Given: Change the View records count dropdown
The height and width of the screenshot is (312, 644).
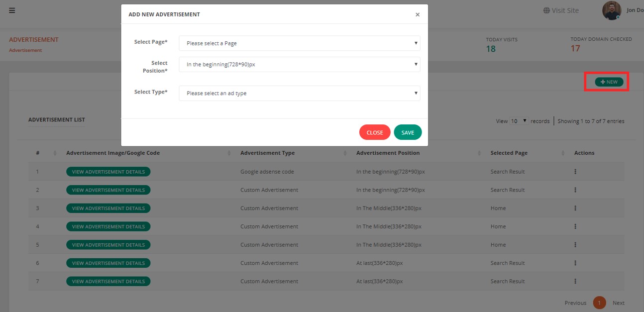Looking at the screenshot, I should pos(519,121).
